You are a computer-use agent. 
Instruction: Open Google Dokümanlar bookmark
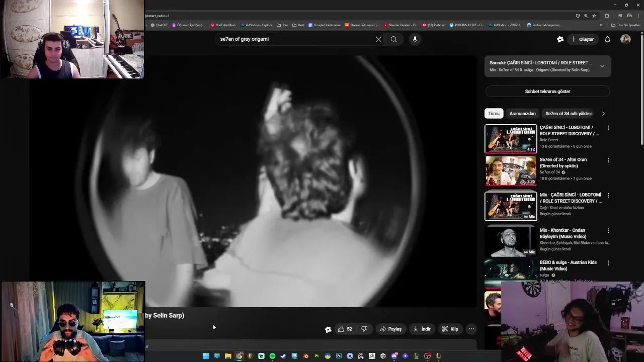tap(325, 25)
